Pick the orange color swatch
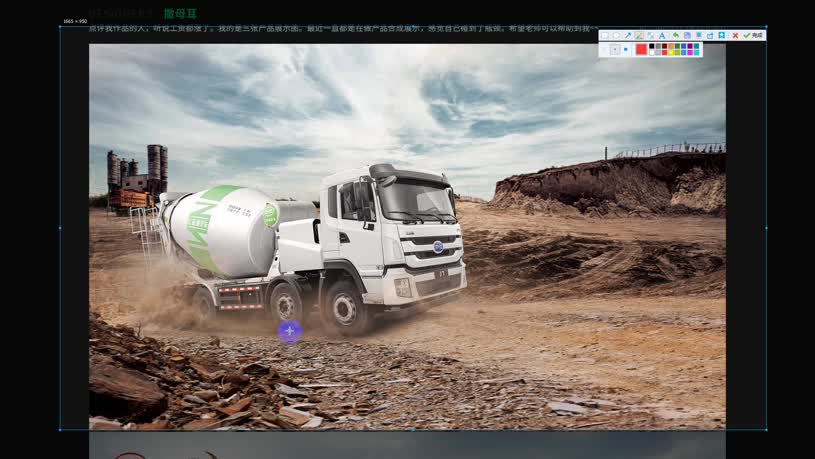The image size is (815, 459). click(671, 46)
